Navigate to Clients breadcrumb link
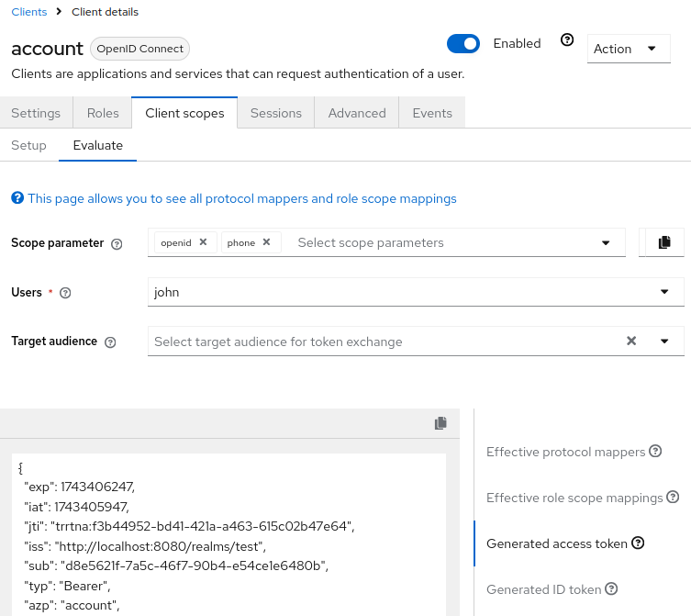691x616 pixels. pyautogui.click(x=28, y=12)
